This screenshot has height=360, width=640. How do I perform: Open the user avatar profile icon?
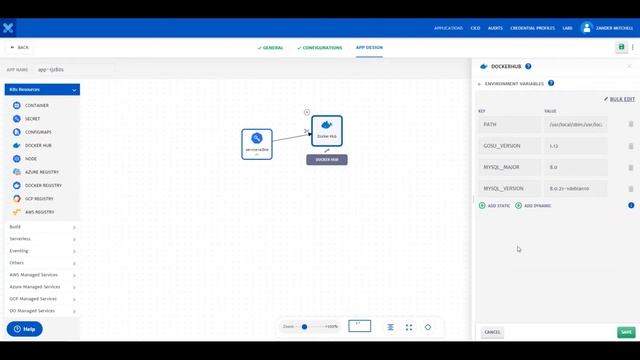click(x=587, y=28)
